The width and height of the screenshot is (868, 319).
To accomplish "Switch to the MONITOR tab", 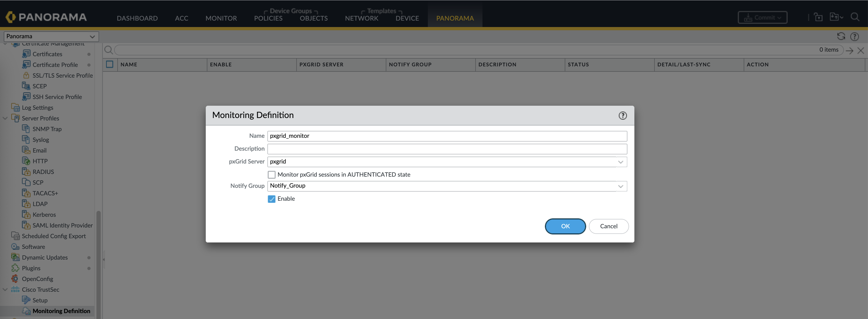I will pos(221,18).
